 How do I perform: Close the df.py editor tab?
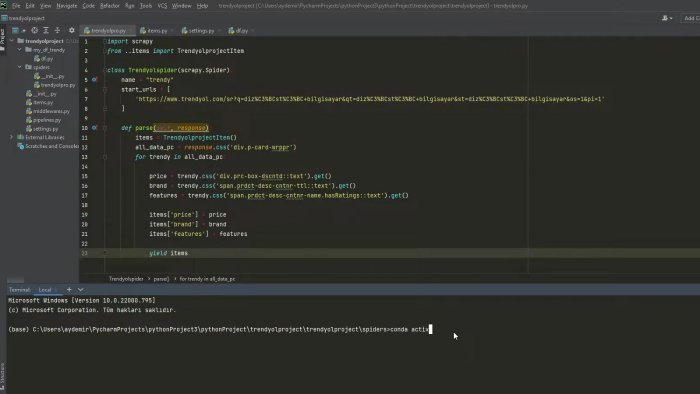coord(253,31)
